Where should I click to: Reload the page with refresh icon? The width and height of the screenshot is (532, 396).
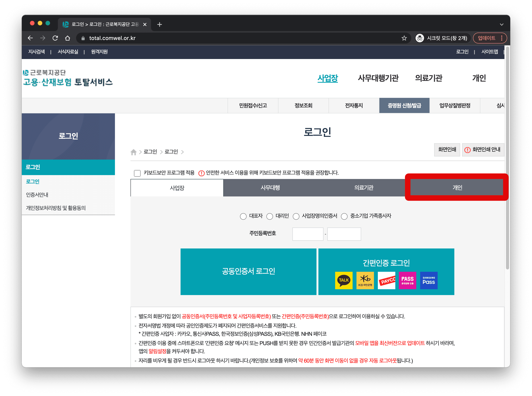(x=55, y=38)
